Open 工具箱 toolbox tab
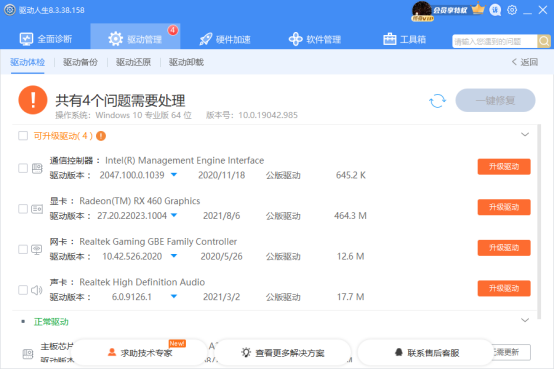This screenshot has height=369, width=554. (x=405, y=39)
